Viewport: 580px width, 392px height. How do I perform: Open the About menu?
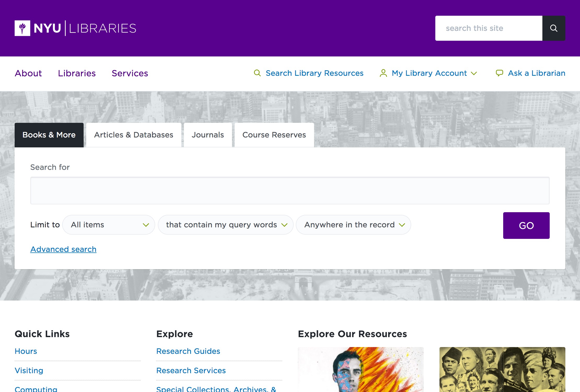(28, 73)
